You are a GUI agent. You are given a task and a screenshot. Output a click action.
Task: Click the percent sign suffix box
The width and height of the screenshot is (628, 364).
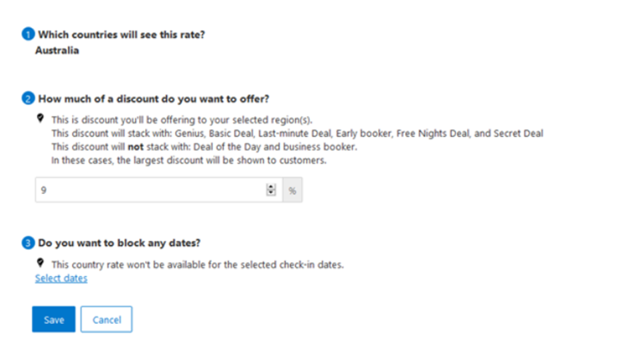tap(292, 190)
